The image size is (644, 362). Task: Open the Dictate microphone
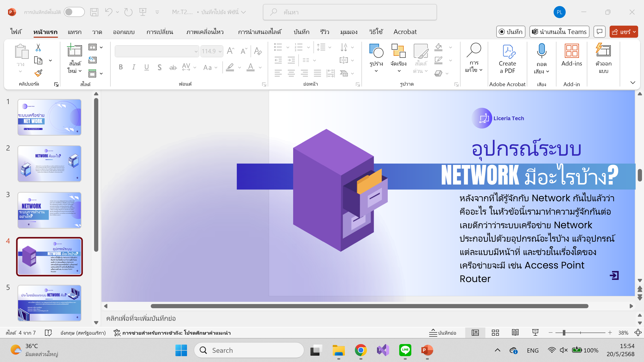tap(542, 59)
